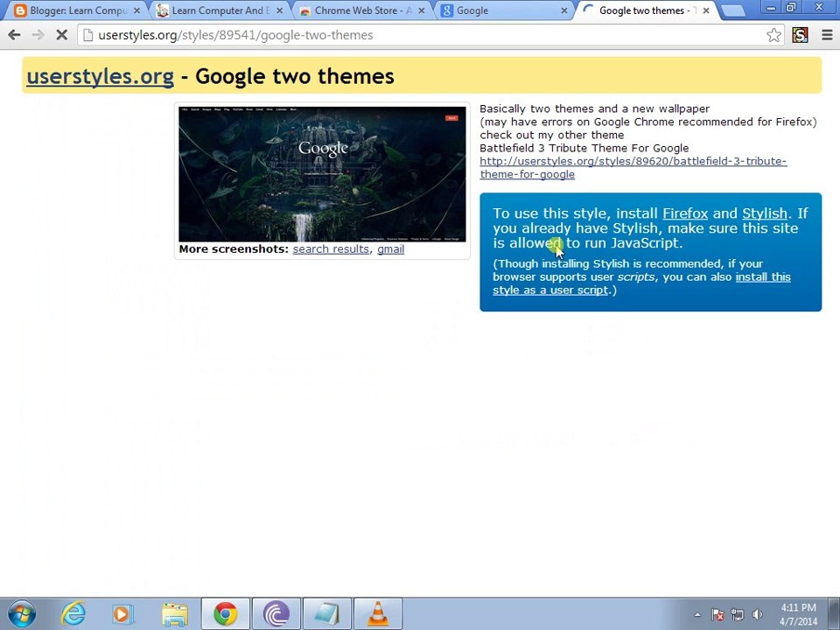Follow the Stylish link in blue box
Screen dimensions: 840x630
pos(765,213)
